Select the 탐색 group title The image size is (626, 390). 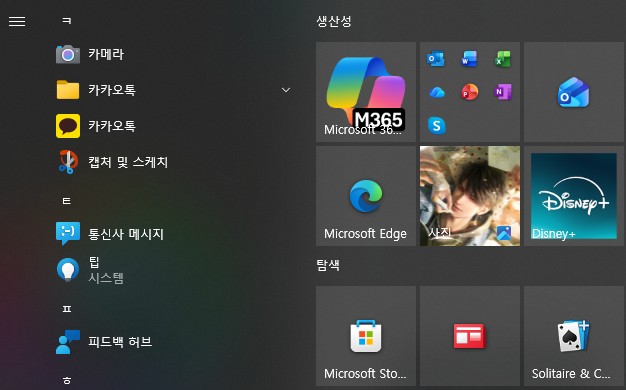click(328, 265)
